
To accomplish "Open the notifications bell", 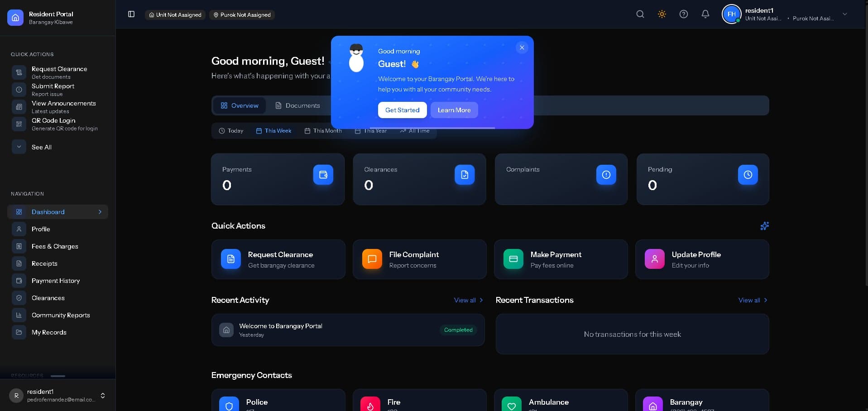I will 705,14.
